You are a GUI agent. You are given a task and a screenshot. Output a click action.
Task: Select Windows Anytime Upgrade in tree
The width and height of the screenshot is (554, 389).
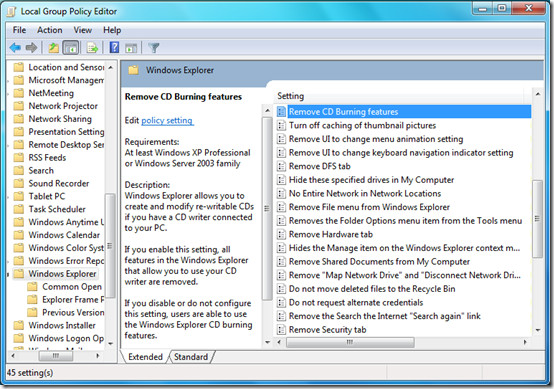click(66, 222)
